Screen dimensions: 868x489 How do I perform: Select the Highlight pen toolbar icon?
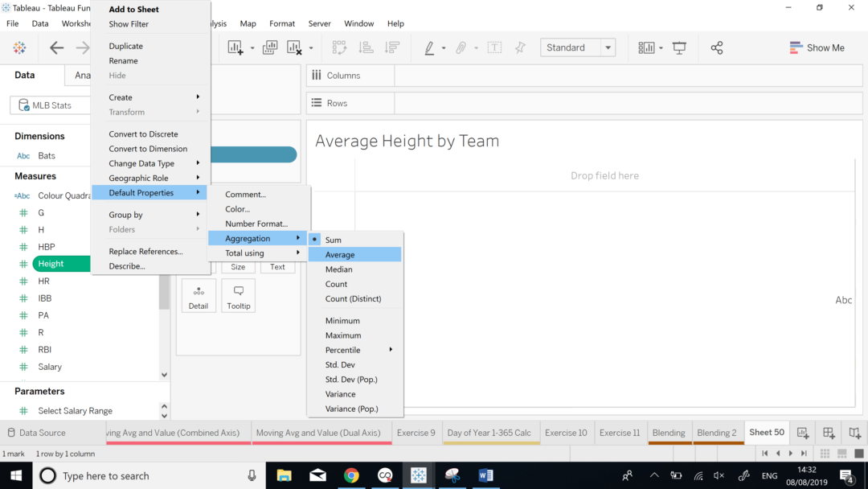428,47
